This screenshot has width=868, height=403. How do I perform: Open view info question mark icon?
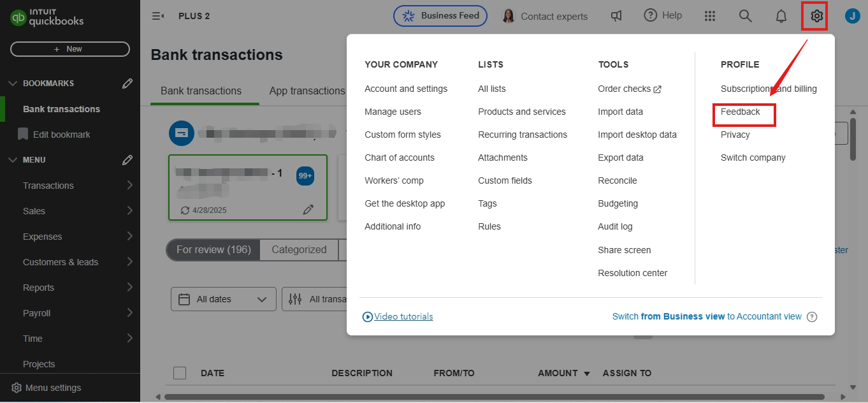click(x=812, y=317)
